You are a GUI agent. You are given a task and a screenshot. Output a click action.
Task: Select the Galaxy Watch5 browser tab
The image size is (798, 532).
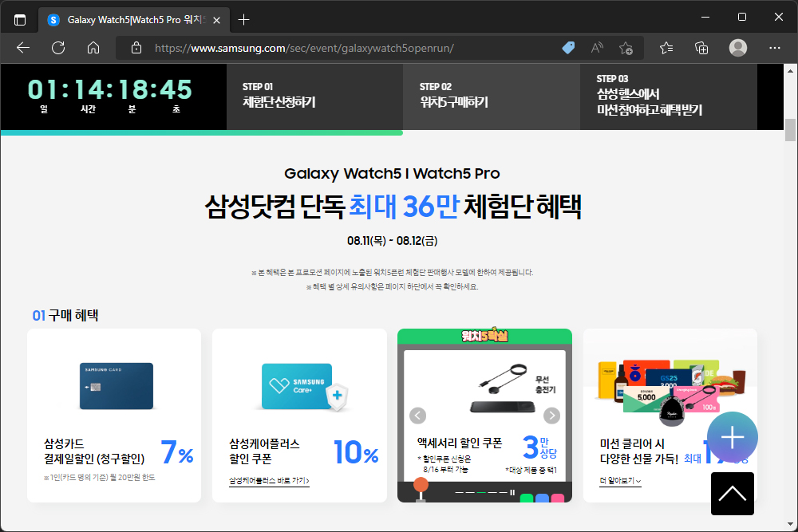[x=134, y=20]
